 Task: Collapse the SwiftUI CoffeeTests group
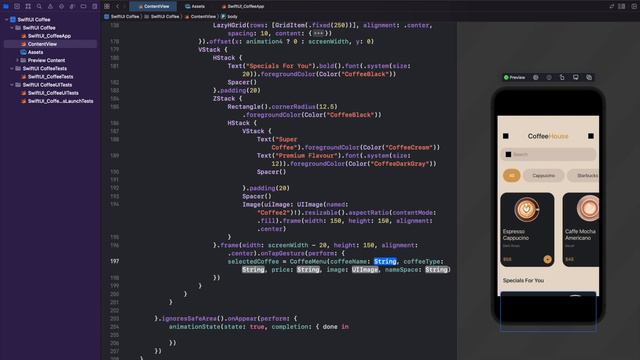12,69
